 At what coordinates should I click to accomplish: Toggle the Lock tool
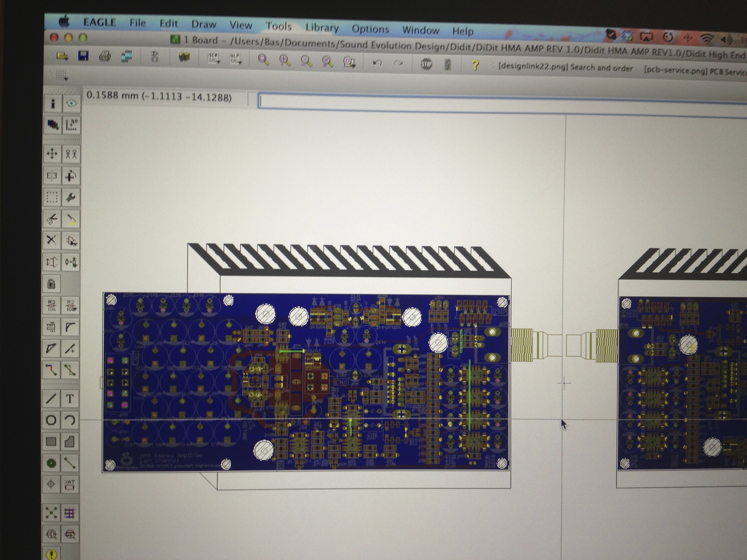51,283
